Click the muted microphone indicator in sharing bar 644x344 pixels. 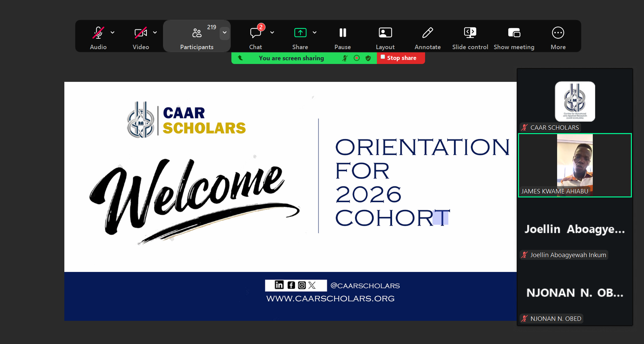(x=345, y=58)
